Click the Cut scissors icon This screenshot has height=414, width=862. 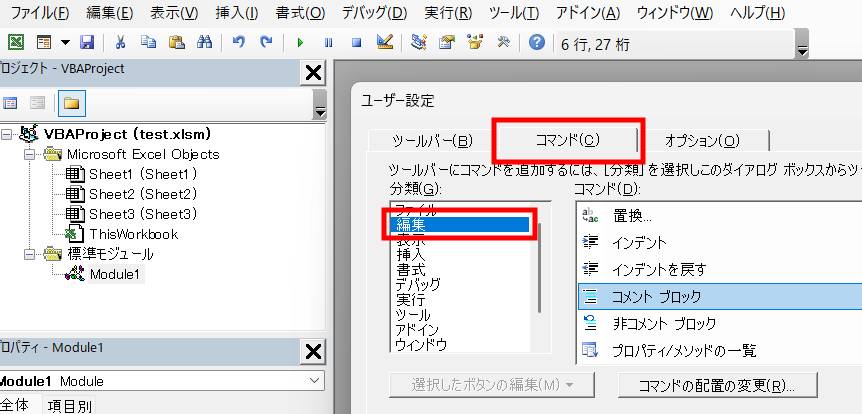point(120,42)
